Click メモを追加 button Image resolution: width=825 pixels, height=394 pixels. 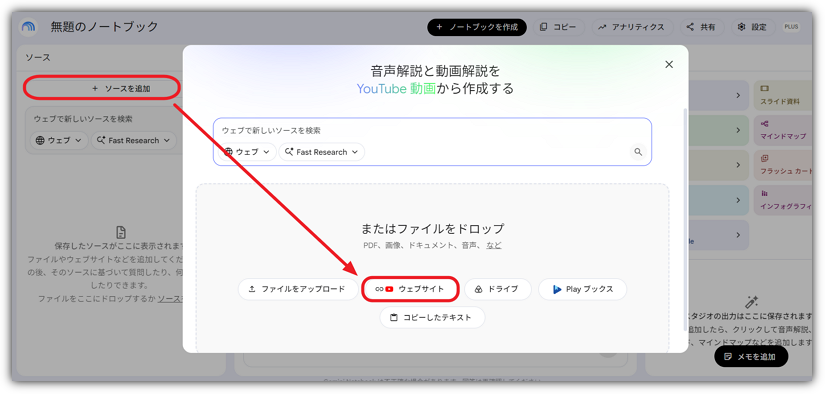pyautogui.click(x=751, y=356)
